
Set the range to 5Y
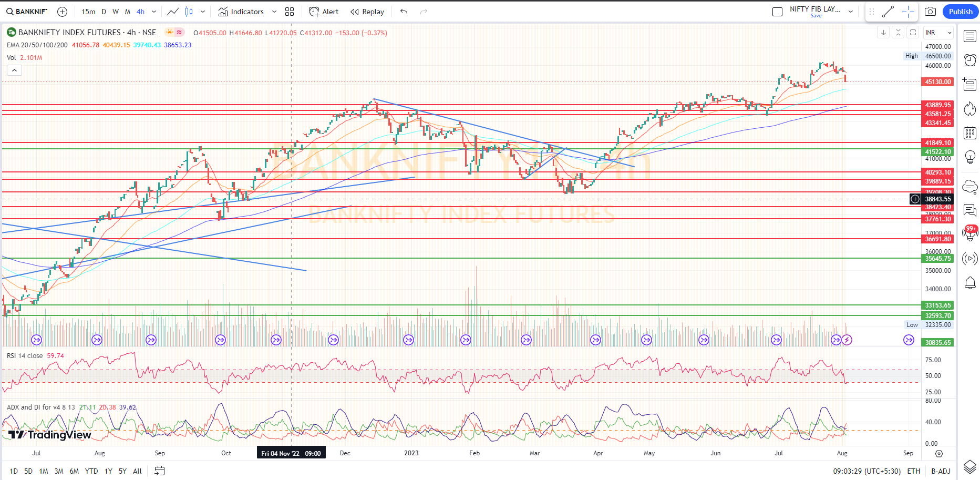click(122, 471)
